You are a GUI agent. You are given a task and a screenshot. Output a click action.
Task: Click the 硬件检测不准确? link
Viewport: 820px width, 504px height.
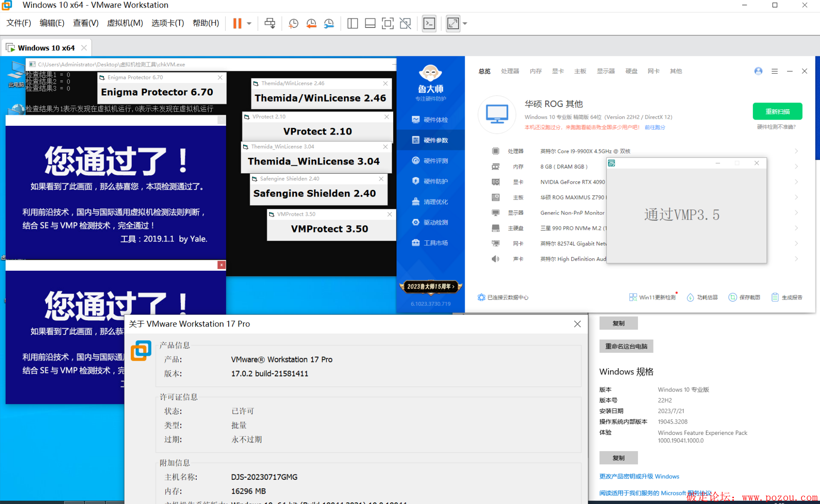776,127
